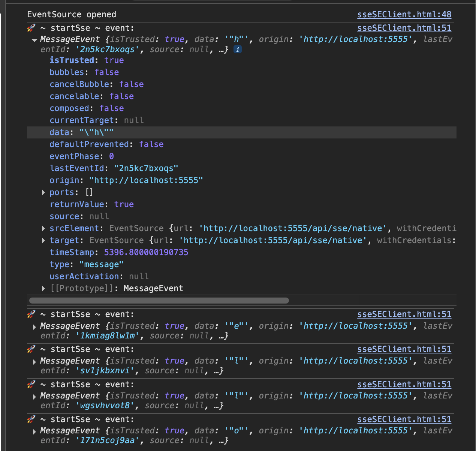Click the timeStamp value 5396.800000190735
The width and height of the screenshot is (476, 451).
(x=146, y=253)
